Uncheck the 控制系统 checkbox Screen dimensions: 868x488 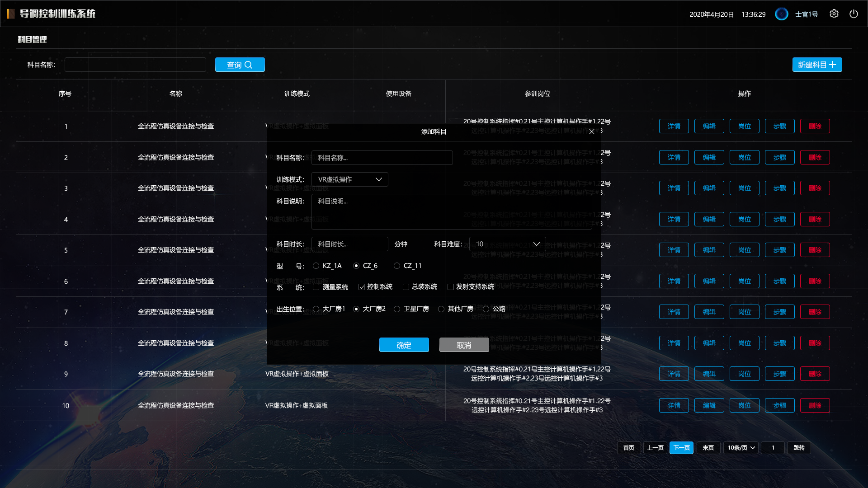point(362,287)
